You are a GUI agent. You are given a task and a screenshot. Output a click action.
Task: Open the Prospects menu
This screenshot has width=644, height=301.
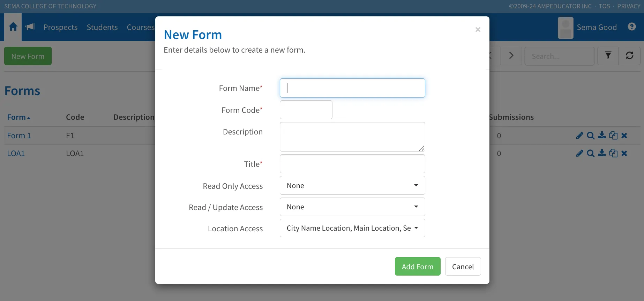point(60,27)
